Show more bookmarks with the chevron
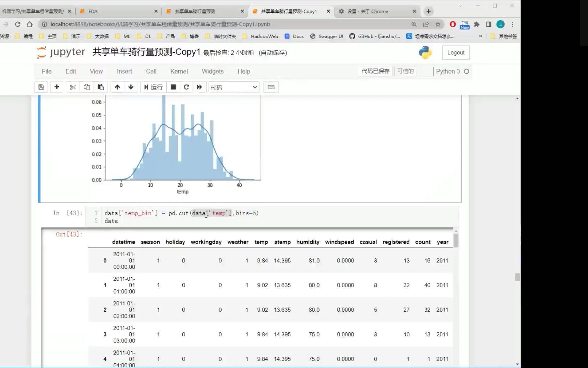This screenshot has height=368, width=588. (x=480, y=36)
